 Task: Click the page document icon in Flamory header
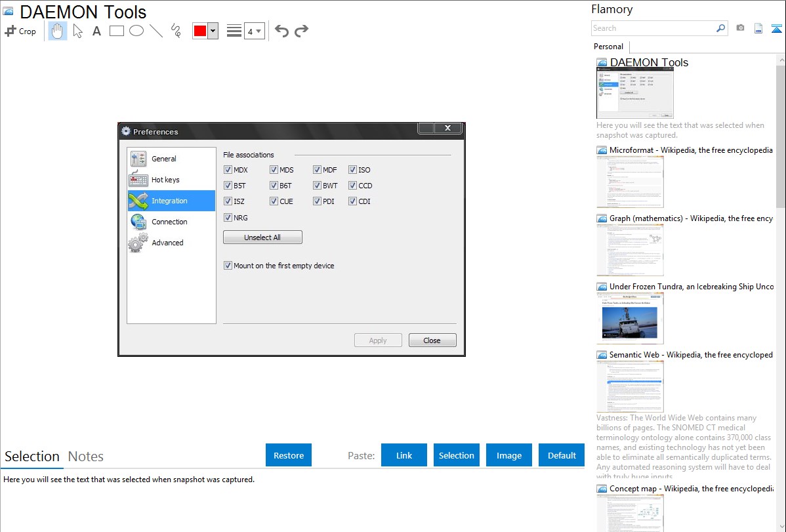(x=758, y=28)
